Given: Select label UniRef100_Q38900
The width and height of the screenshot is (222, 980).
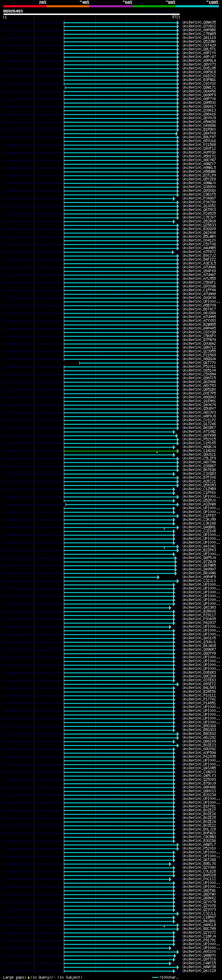Looking at the screenshot, I should coord(199,187).
